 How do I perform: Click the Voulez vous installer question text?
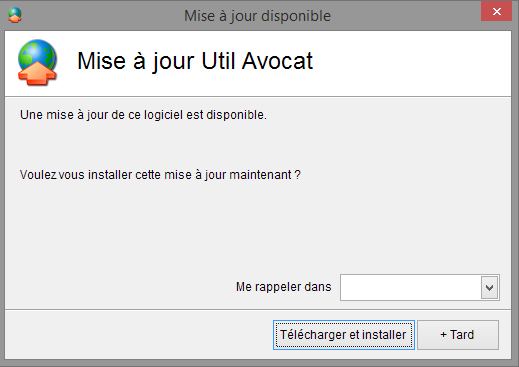coord(160,175)
